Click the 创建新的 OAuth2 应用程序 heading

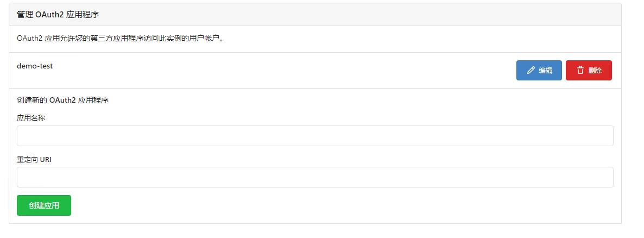pos(63,100)
